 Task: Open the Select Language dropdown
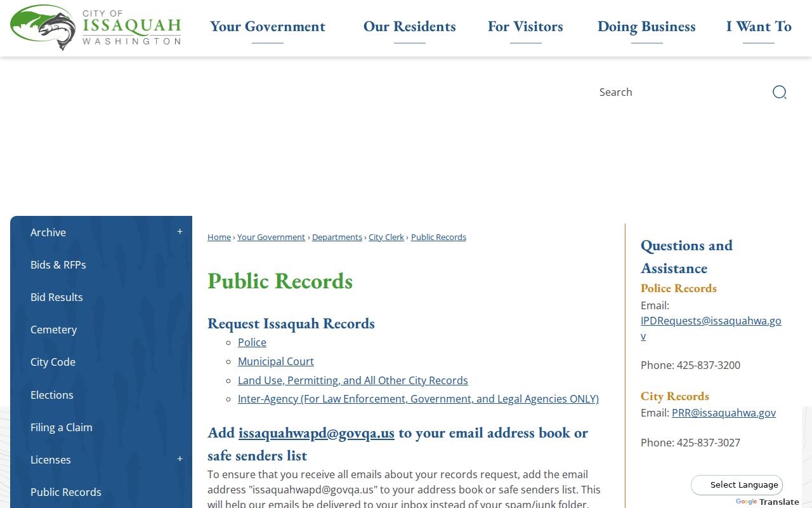pyautogui.click(x=737, y=485)
